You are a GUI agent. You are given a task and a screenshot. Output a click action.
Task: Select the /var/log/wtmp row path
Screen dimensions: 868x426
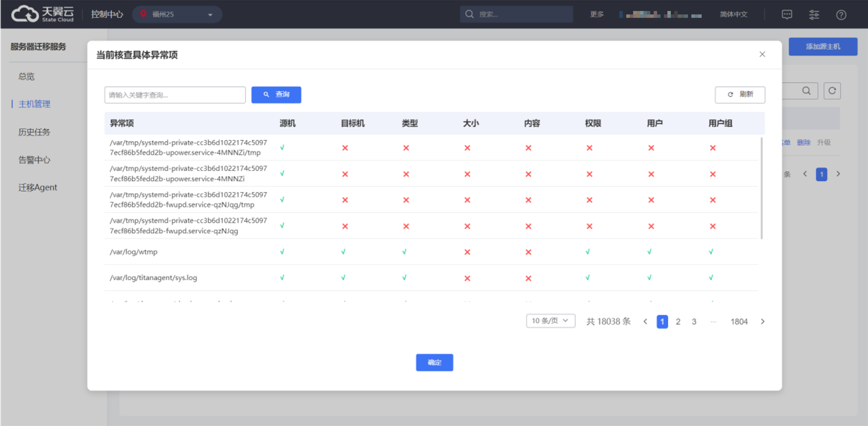coord(134,252)
